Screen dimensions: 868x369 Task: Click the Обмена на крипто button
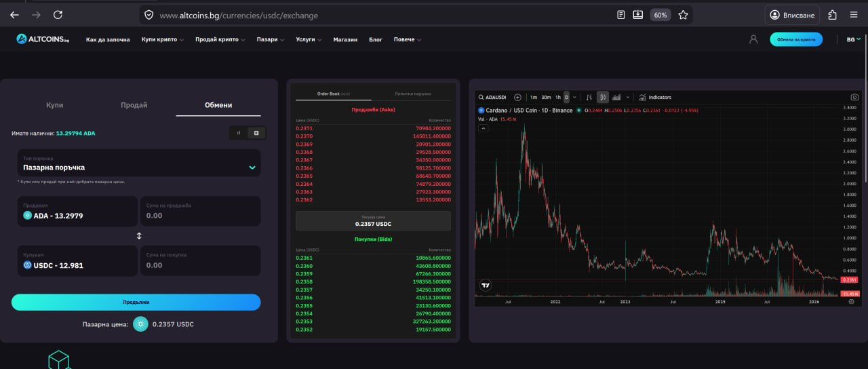click(x=795, y=39)
